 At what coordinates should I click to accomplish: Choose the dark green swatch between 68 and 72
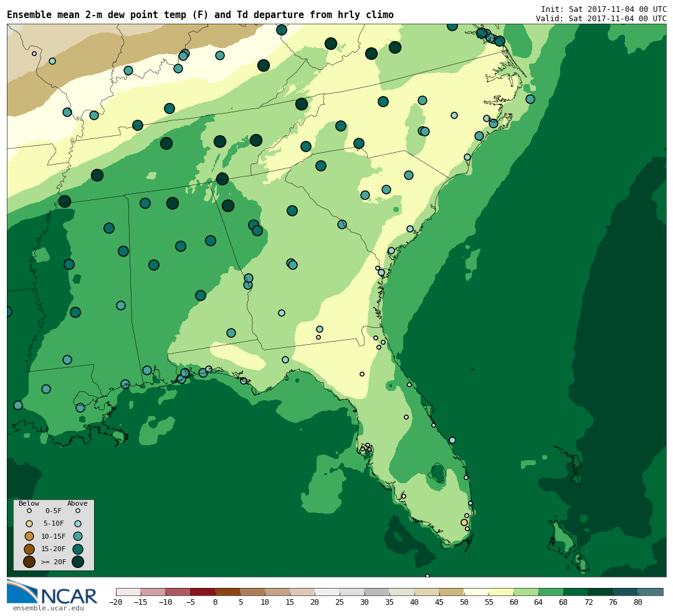click(576, 592)
